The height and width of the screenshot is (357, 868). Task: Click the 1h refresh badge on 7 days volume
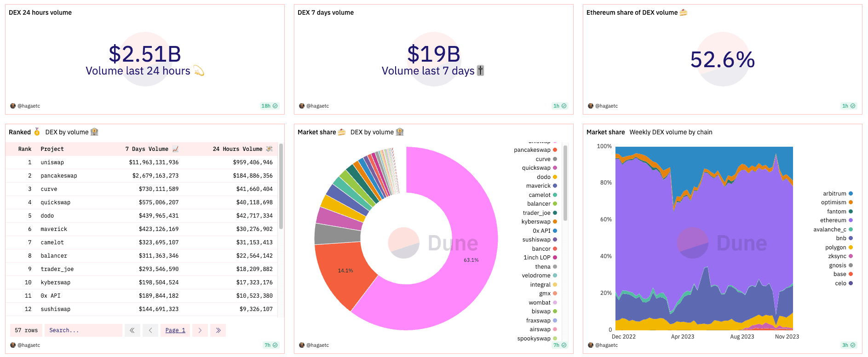tap(560, 106)
